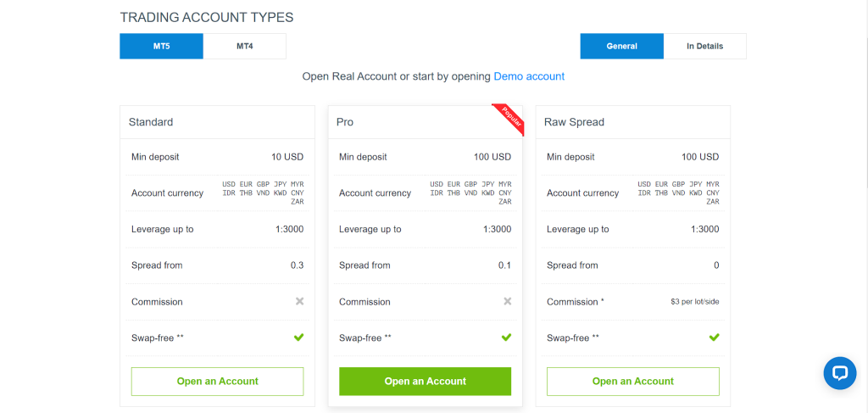The height and width of the screenshot is (413, 868).
Task: Click the Pro swap-free green checkmark
Action: point(507,338)
